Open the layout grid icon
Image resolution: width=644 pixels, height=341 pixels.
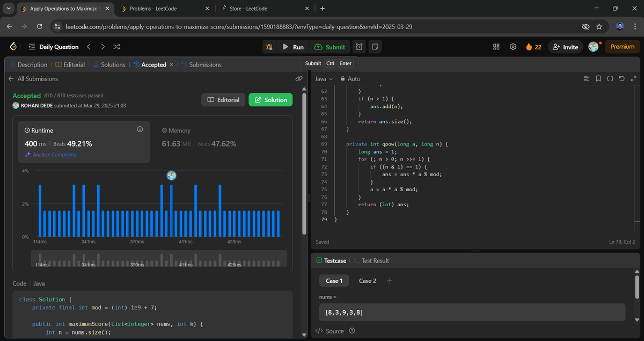(496, 47)
